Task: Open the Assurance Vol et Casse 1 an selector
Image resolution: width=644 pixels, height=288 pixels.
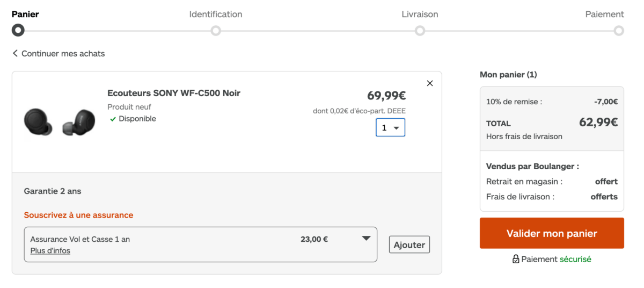Action: click(201, 244)
